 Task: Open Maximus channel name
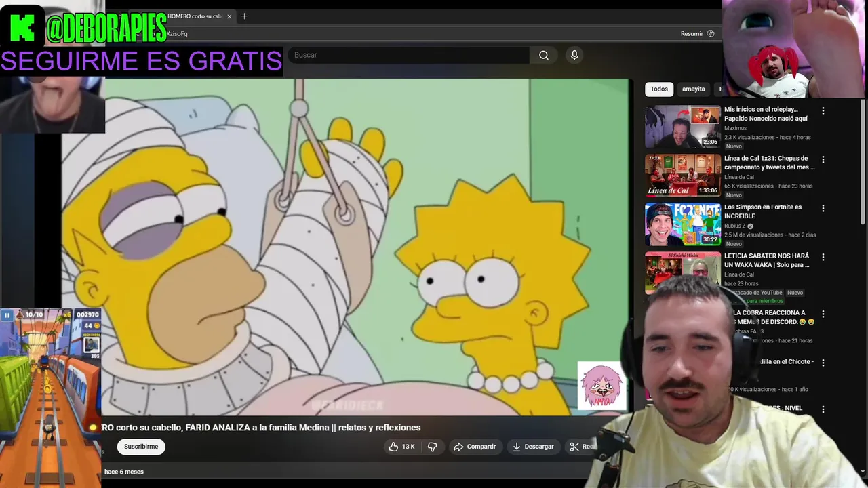735,128
